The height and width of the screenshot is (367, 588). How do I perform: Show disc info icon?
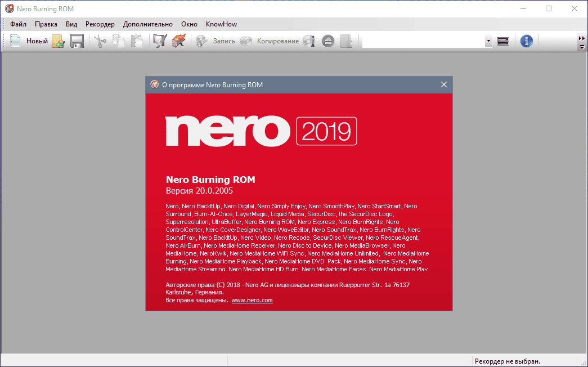tap(309, 41)
